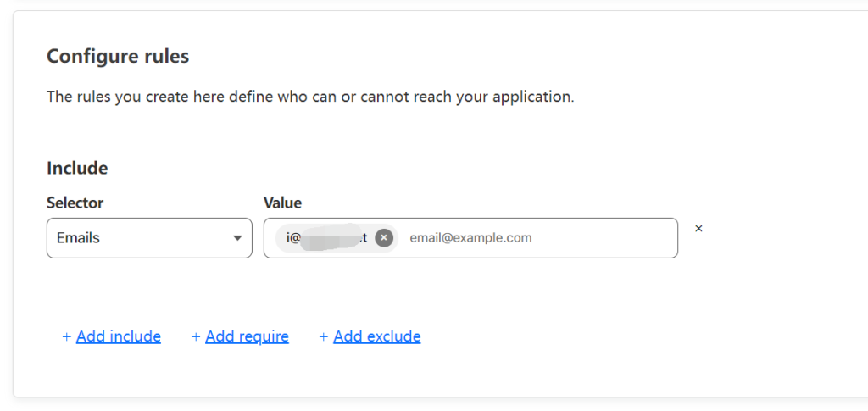Open the Emails selector combo box
Image resolution: width=868 pixels, height=411 pixels.
point(149,238)
